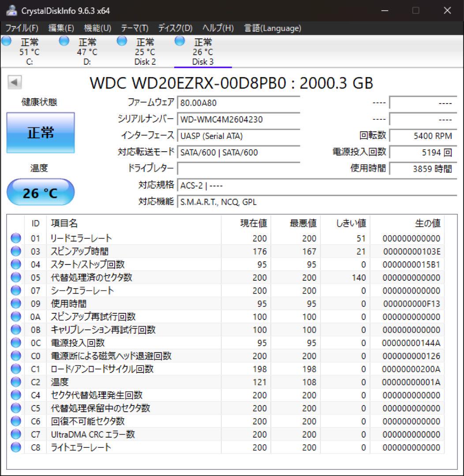Click the status orb for ID C7 row
Viewport: 464px width, 476px height.
pos(16,434)
